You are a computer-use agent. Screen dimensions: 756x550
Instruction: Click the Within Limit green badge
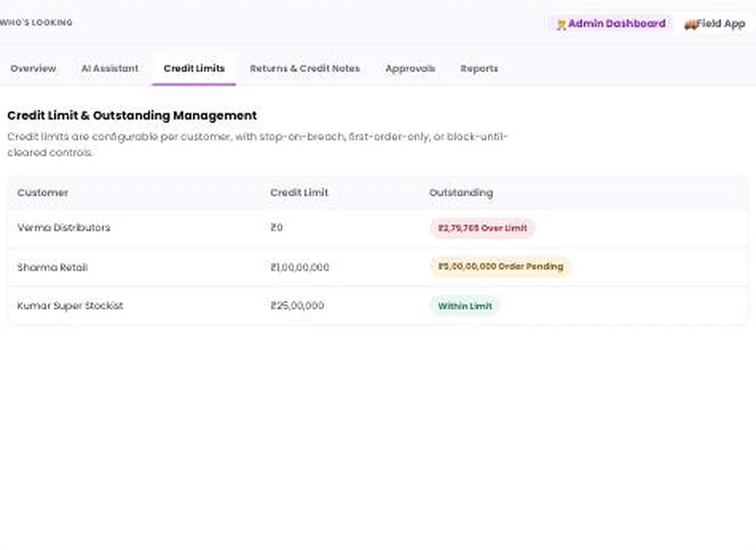tap(465, 306)
